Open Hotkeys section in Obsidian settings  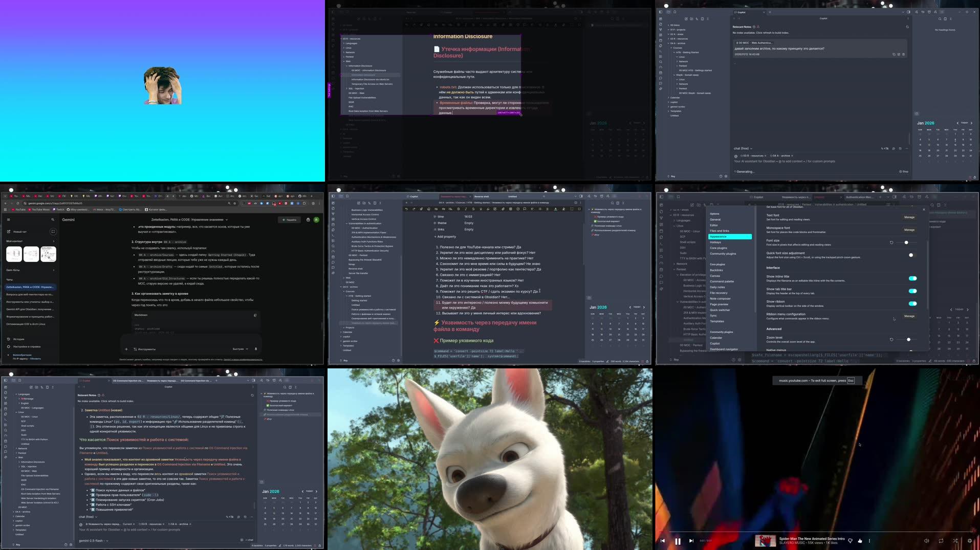(x=716, y=242)
